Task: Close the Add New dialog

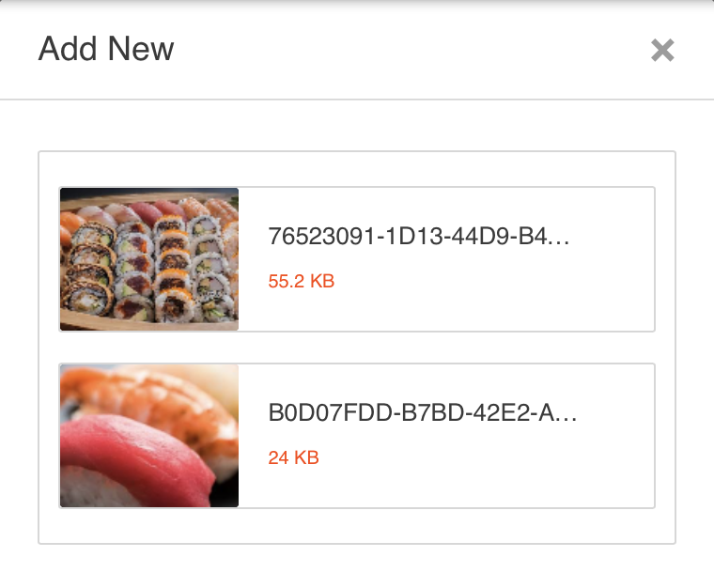Action: (662, 50)
